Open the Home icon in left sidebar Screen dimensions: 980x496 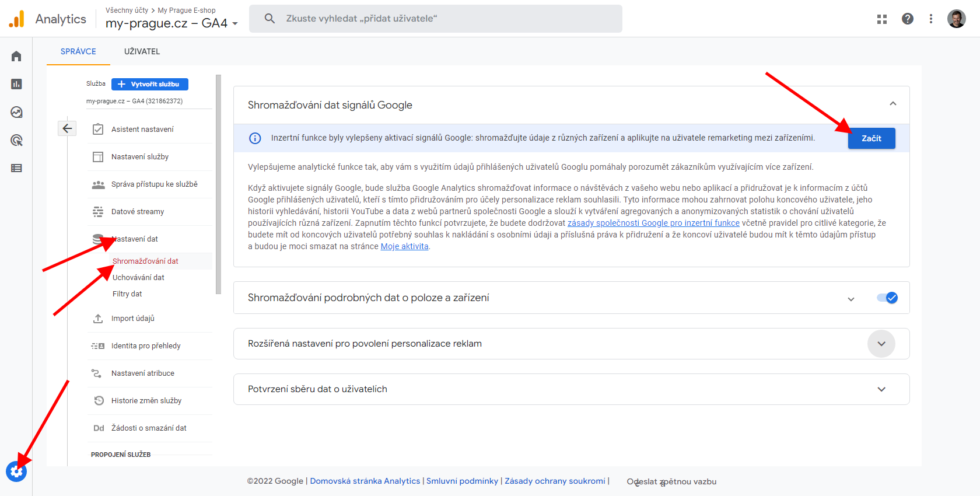(x=16, y=56)
